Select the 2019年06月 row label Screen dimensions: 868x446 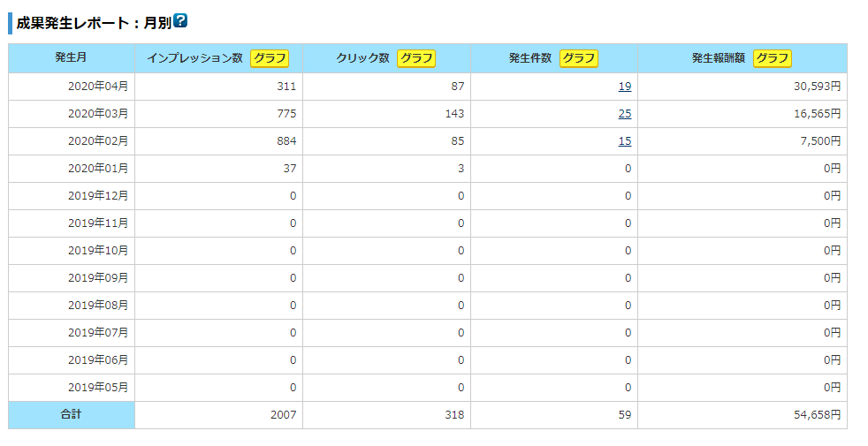click(98, 360)
